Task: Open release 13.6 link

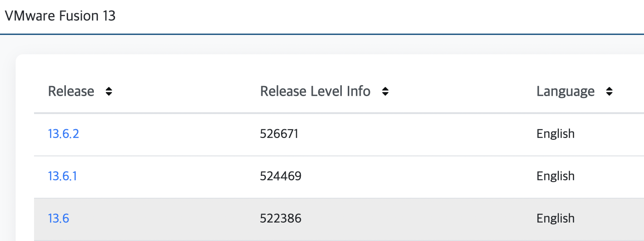Action: pos(58,218)
